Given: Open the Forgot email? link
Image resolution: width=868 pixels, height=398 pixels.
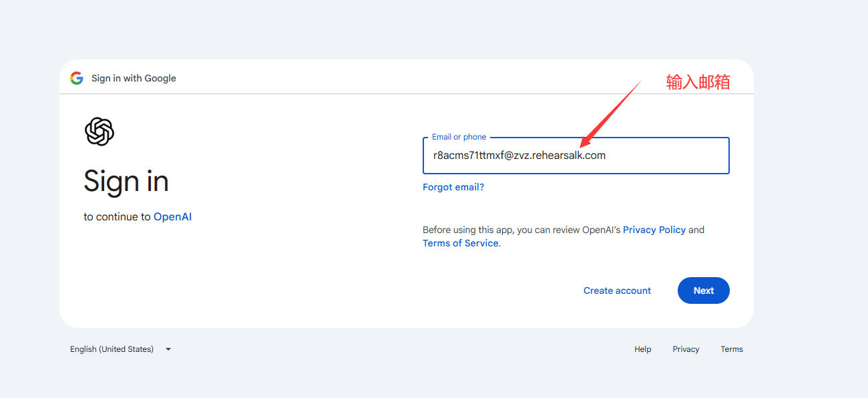Looking at the screenshot, I should [x=453, y=187].
